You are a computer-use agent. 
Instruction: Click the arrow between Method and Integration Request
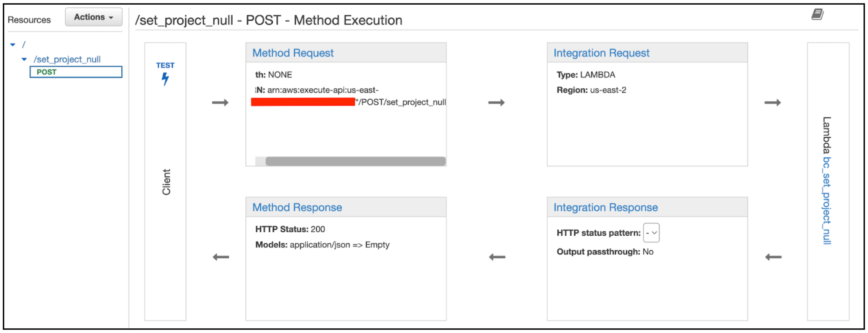click(496, 103)
